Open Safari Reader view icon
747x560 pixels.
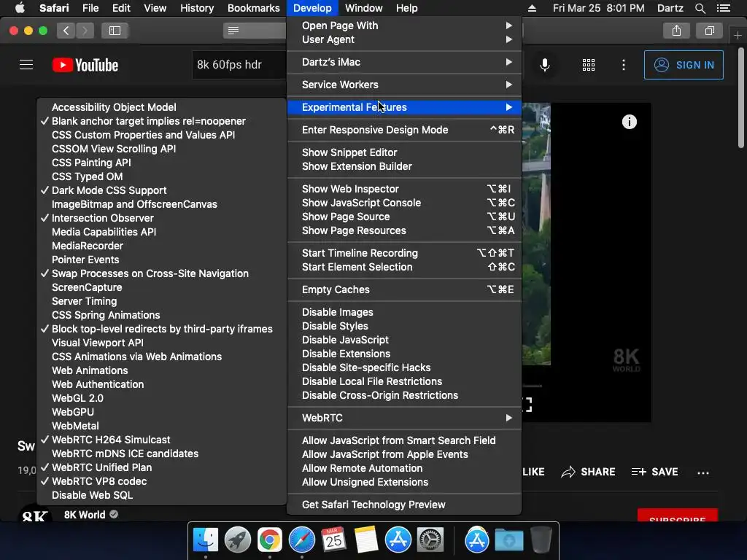coord(233,31)
